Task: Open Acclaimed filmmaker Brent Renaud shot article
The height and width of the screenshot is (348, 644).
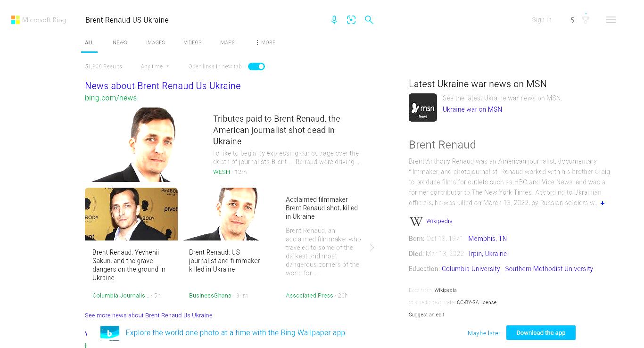Action: point(322,208)
